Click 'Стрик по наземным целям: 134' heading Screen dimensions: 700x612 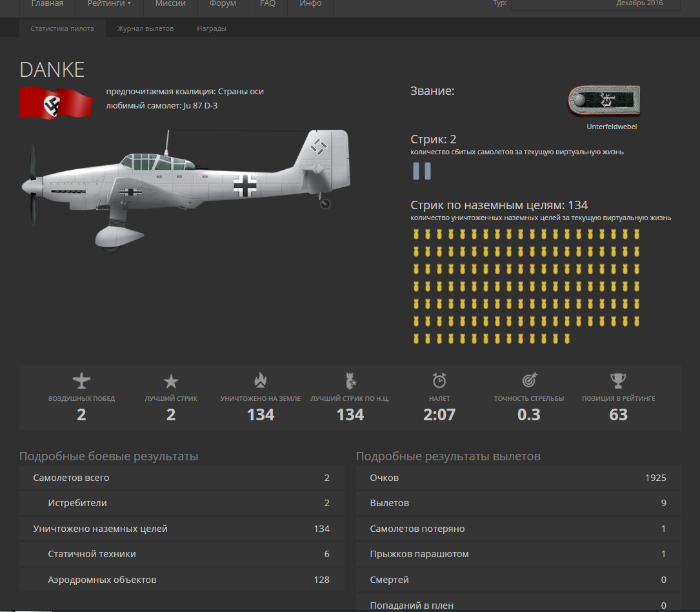point(499,205)
